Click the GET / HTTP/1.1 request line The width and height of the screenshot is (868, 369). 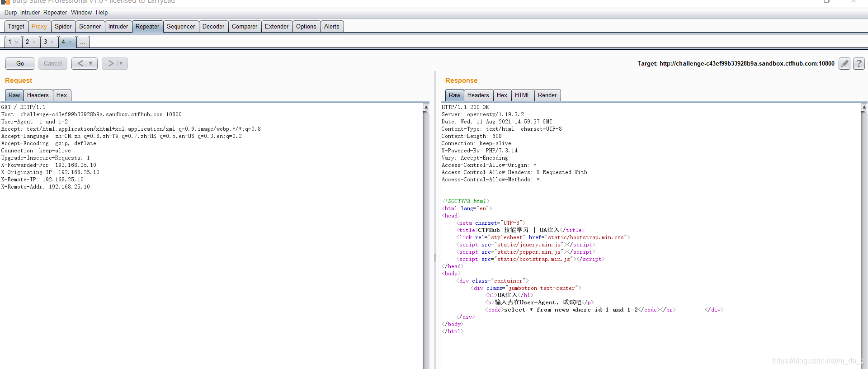(x=23, y=107)
